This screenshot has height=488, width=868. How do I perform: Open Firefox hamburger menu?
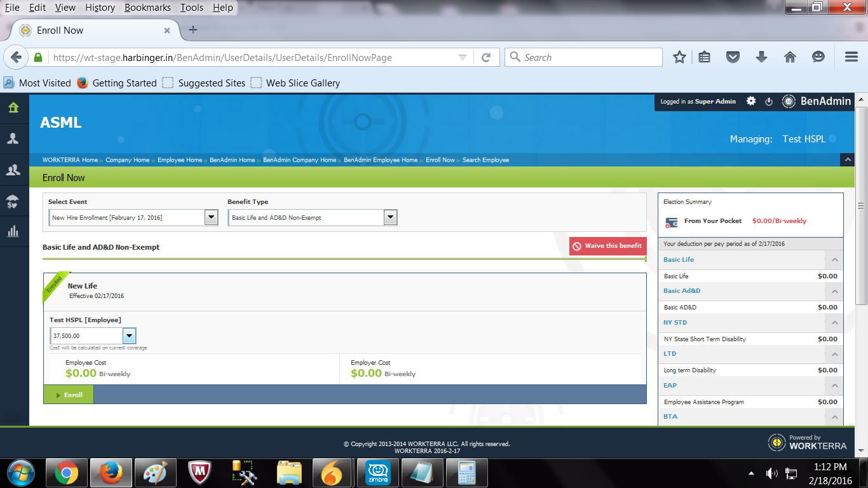851,57
